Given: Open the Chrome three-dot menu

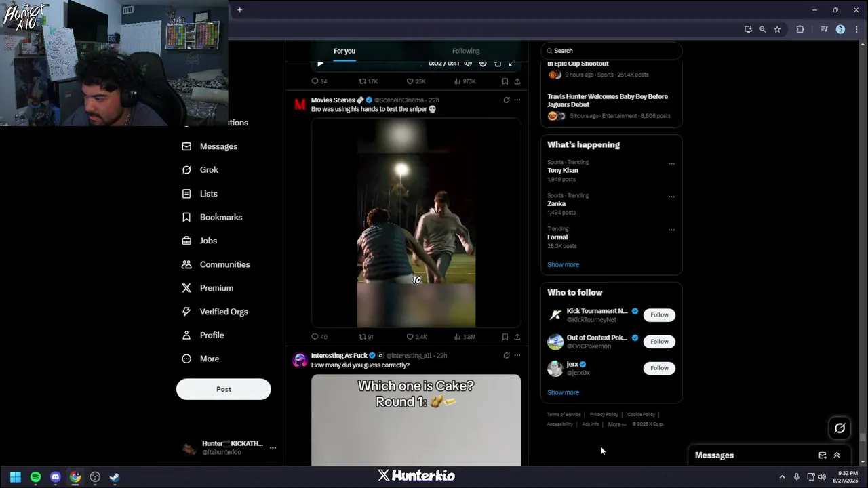Looking at the screenshot, I should pos(856,29).
